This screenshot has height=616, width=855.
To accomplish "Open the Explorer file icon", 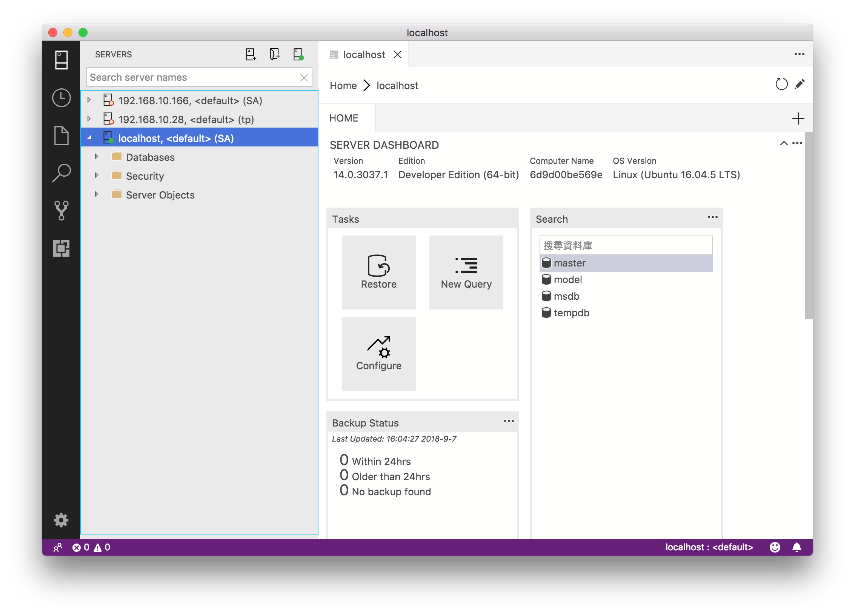I will 61,136.
